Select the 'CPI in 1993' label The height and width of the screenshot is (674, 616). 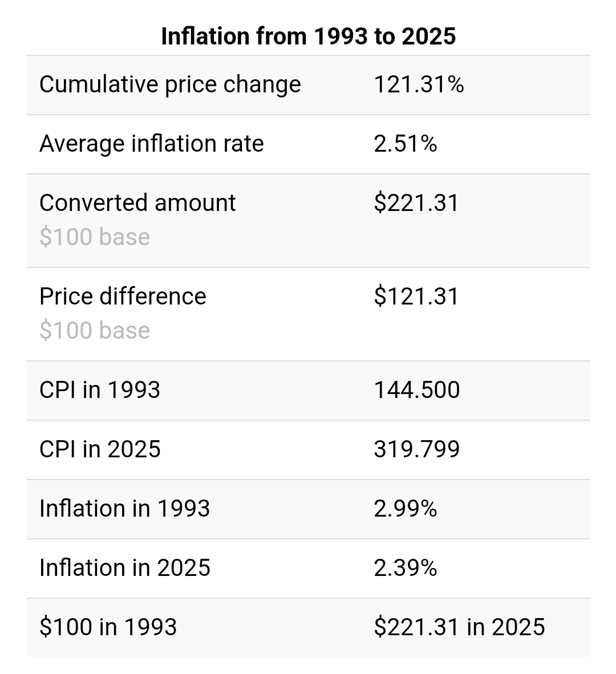click(100, 390)
